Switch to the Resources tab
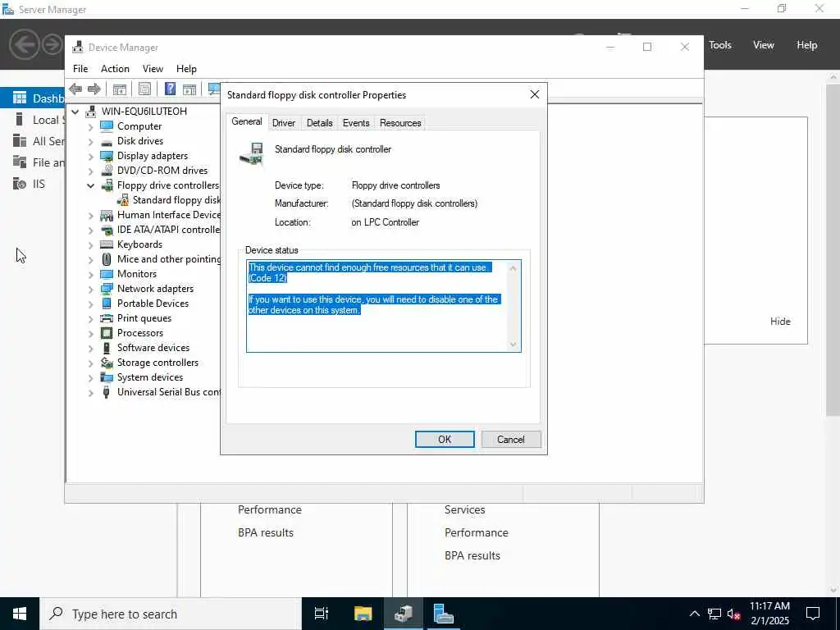The width and height of the screenshot is (840, 630). tap(400, 123)
